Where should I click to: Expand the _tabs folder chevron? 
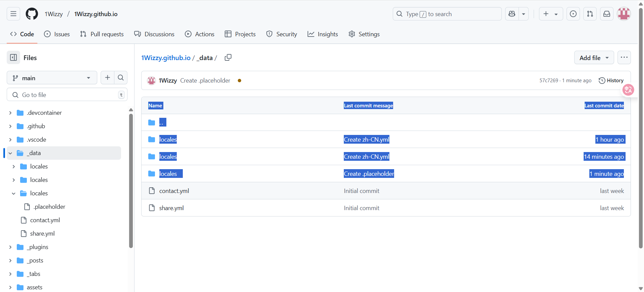[10, 274]
